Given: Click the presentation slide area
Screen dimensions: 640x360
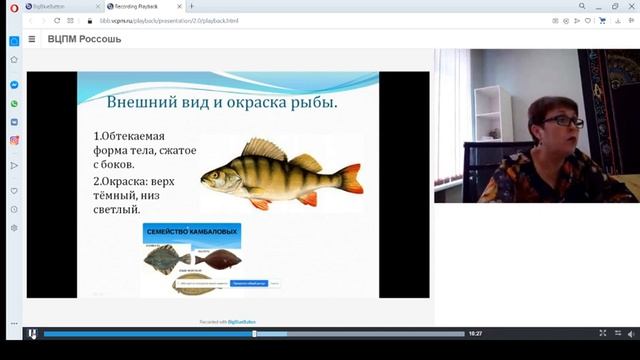Looking at the screenshot, I should pyautogui.click(x=228, y=184).
